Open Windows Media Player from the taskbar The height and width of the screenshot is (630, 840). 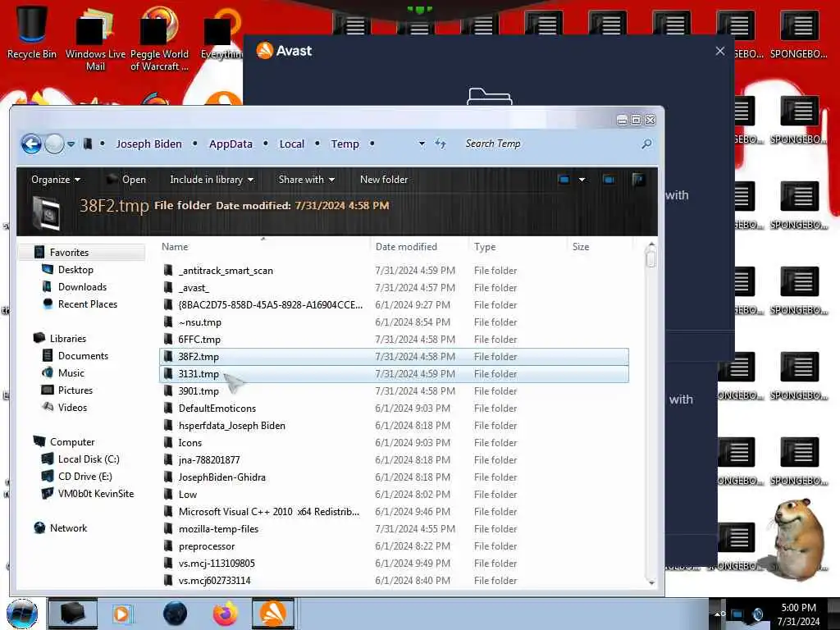(x=122, y=614)
